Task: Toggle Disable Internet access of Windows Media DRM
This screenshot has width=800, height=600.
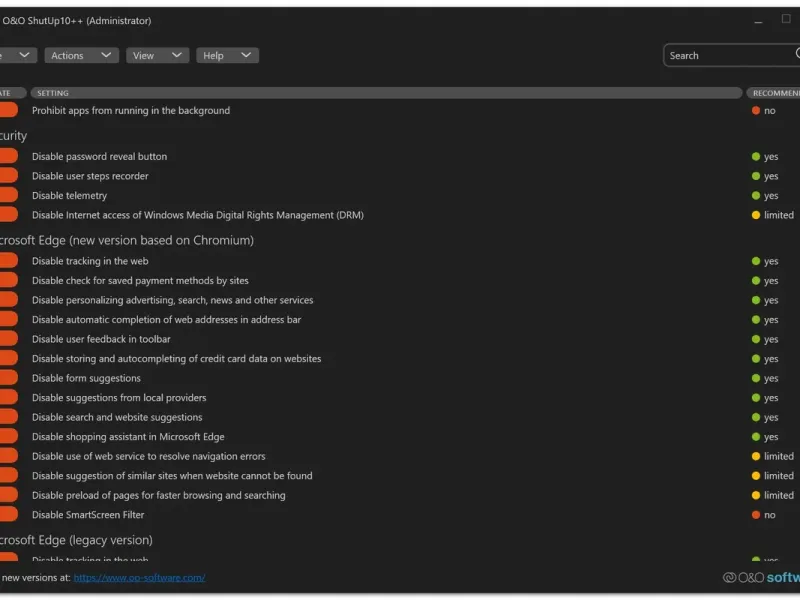Action: (9, 214)
